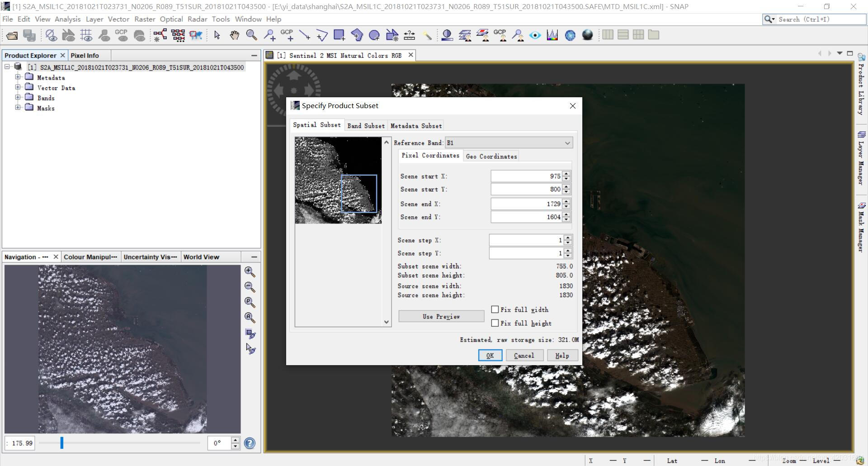Decrease Scene end Y with down arrow
This screenshot has height=466, width=868.
566,219
